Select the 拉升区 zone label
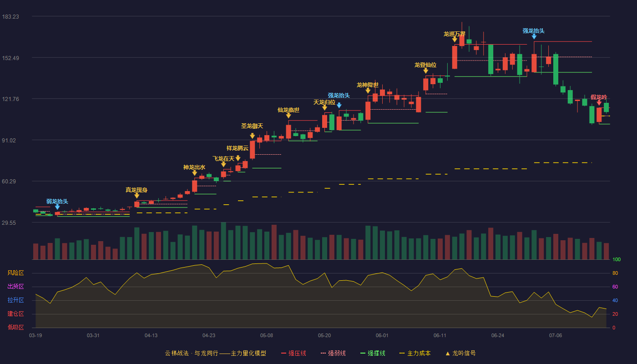 (15, 300)
